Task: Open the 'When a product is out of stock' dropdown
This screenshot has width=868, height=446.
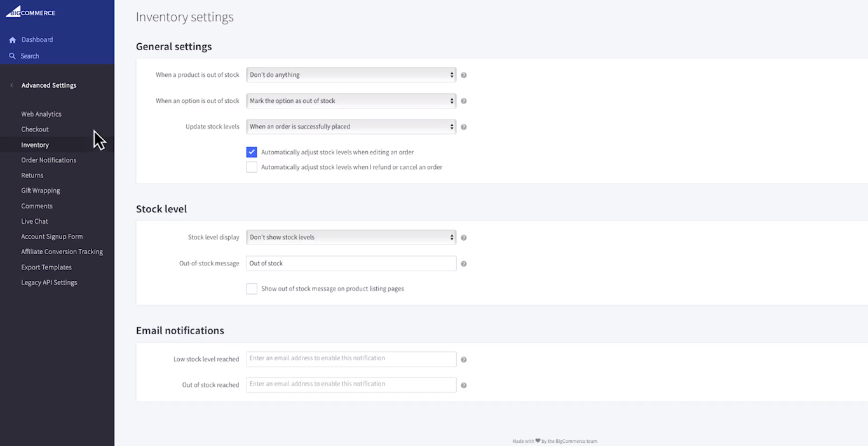Action: click(351, 75)
